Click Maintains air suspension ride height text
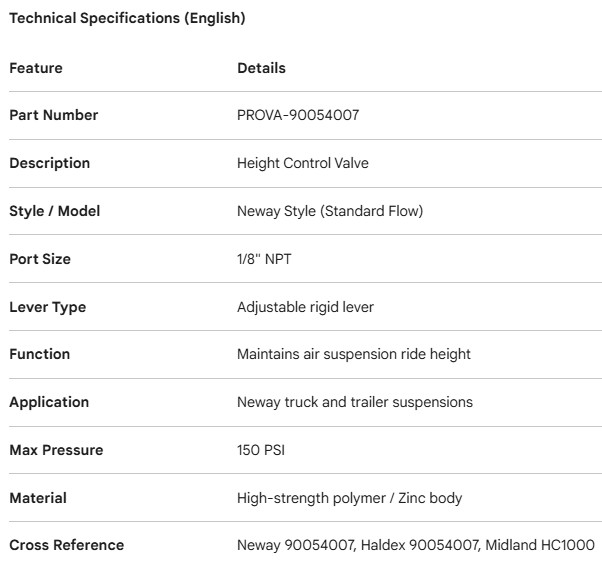 pyautogui.click(x=354, y=354)
